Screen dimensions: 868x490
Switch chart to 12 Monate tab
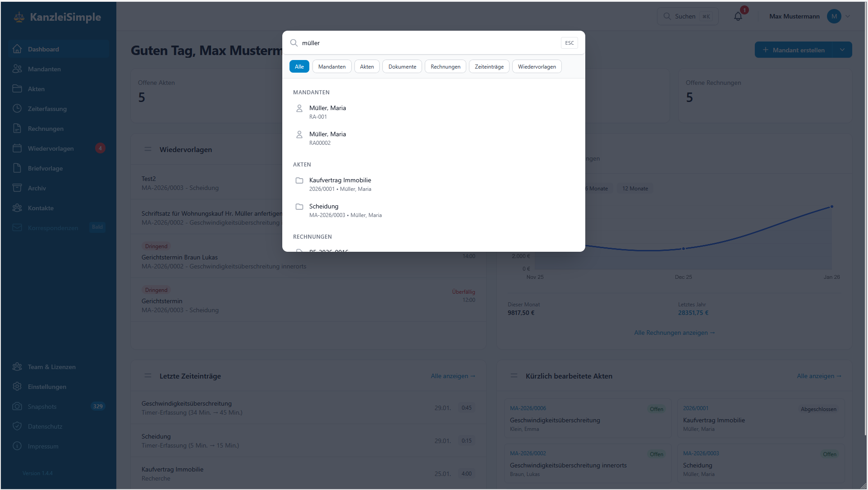click(635, 189)
